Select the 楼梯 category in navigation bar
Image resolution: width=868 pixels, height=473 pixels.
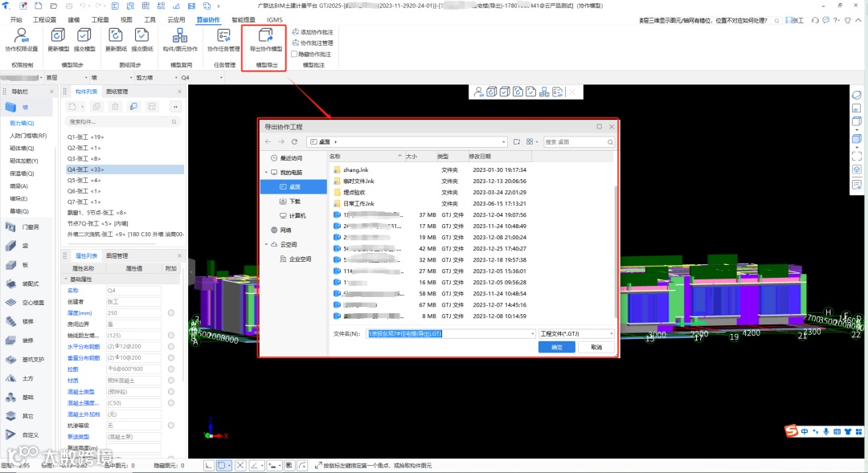point(23,321)
